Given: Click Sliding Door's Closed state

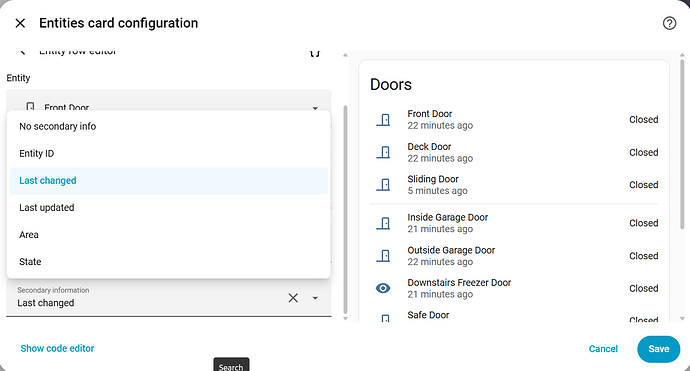Looking at the screenshot, I should (x=643, y=185).
